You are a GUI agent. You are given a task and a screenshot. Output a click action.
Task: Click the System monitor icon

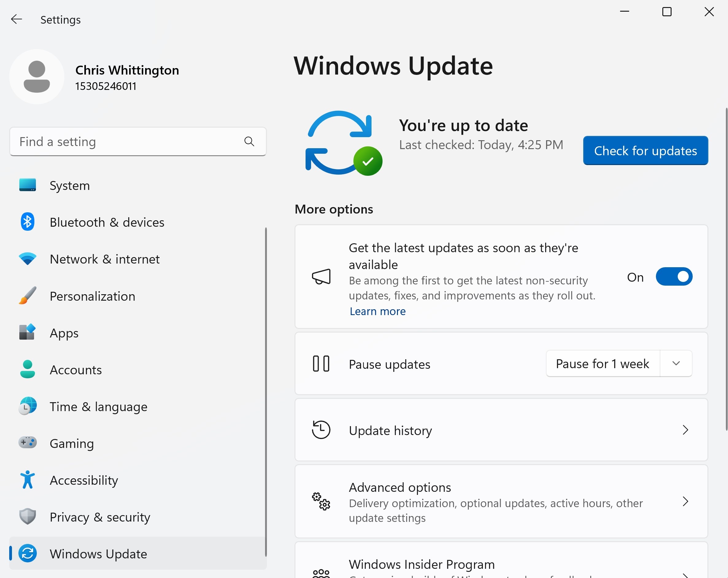pos(27,185)
